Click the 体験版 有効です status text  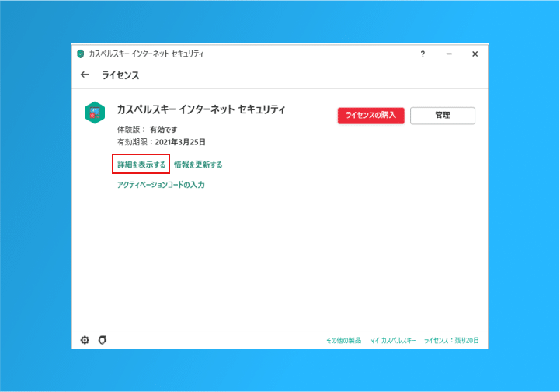point(148,129)
